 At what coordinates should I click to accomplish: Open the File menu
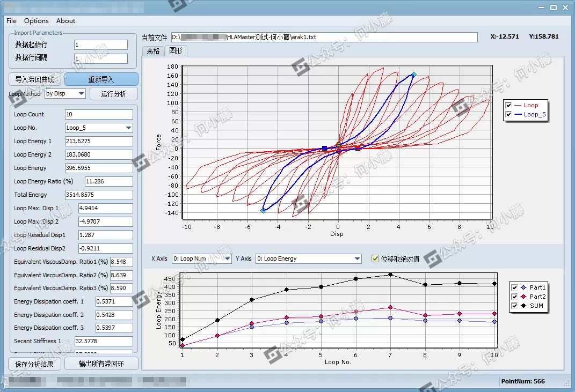point(11,21)
